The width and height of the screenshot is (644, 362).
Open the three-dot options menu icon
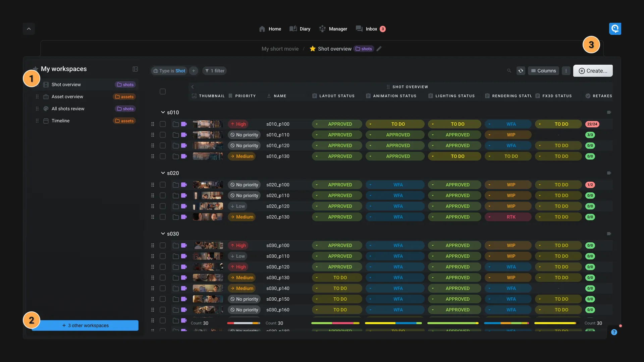[566, 71]
